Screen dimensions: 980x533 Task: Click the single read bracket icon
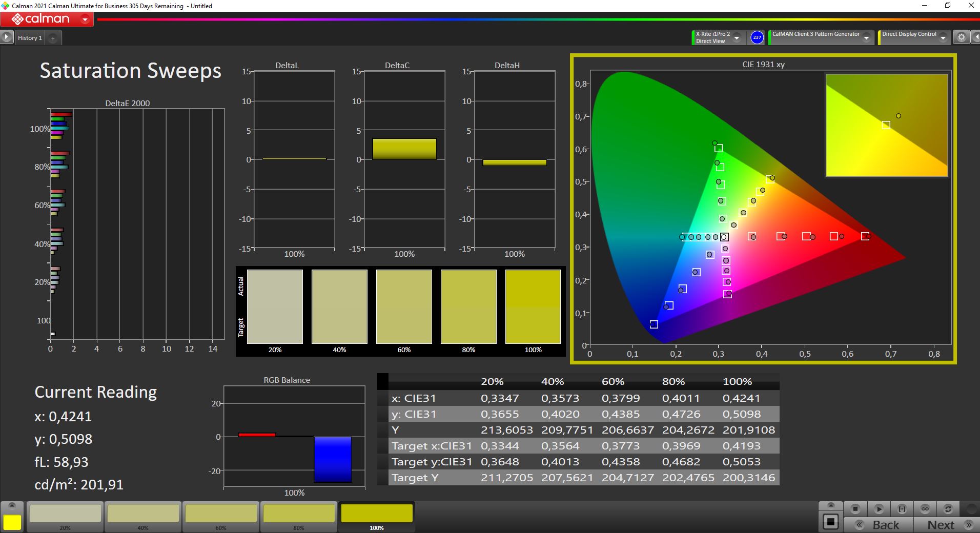[902, 509]
